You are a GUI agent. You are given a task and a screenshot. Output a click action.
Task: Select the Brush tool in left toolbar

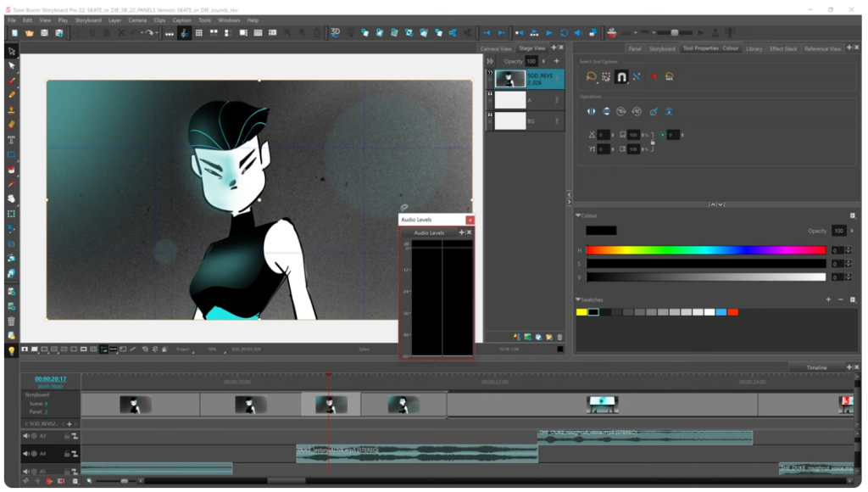[x=12, y=80]
